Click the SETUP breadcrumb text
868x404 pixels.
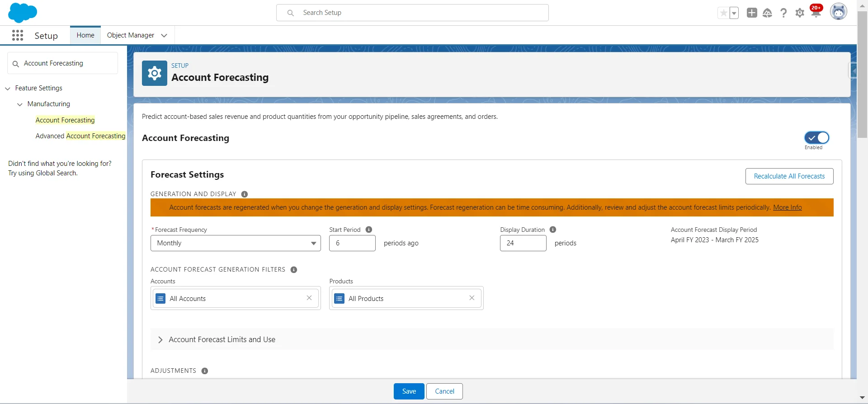tap(180, 66)
